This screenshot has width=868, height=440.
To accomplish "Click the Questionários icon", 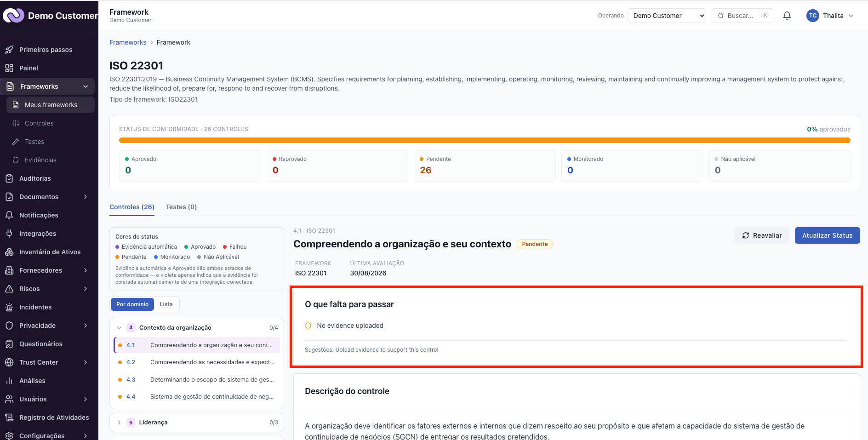I will [9, 344].
